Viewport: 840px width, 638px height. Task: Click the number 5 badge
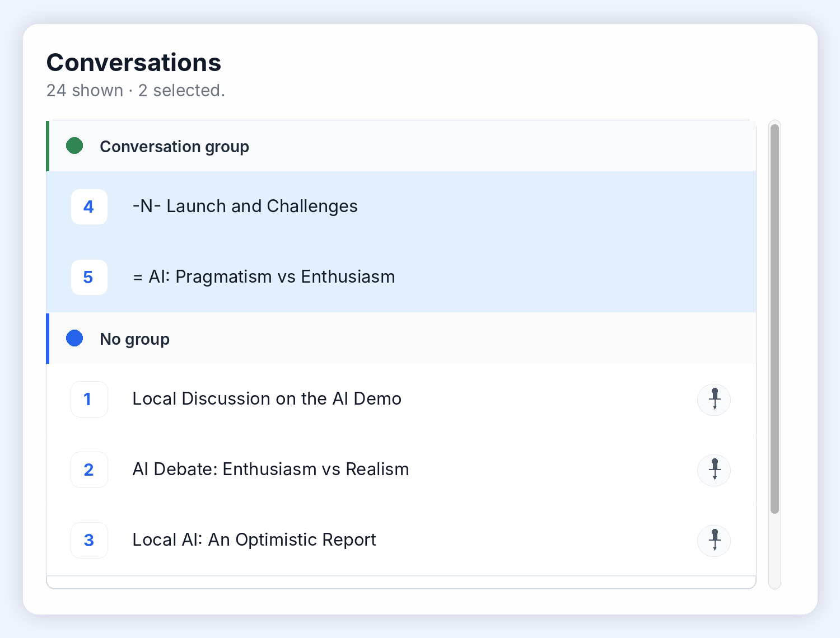(89, 277)
